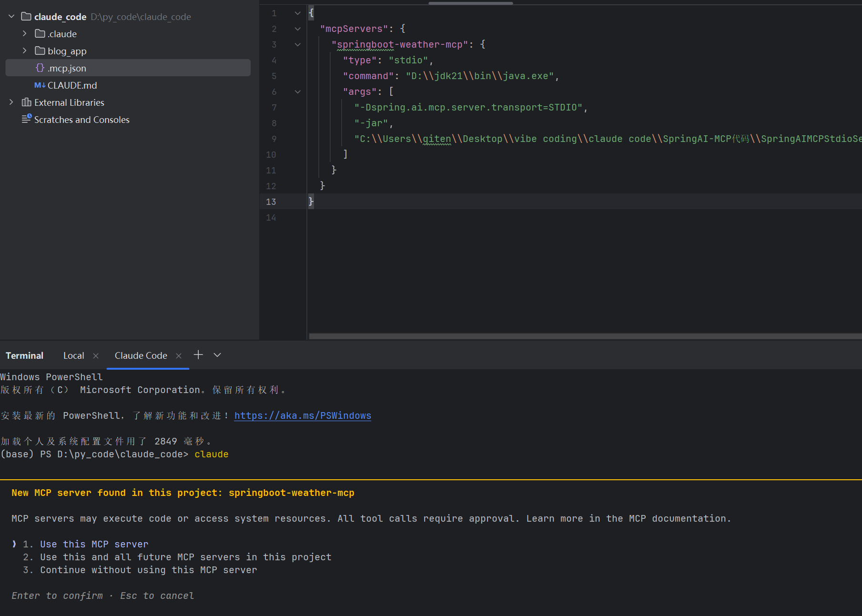Image resolution: width=862 pixels, height=616 pixels.
Task: Click the "claude" command in the terminal
Action: (x=212, y=454)
